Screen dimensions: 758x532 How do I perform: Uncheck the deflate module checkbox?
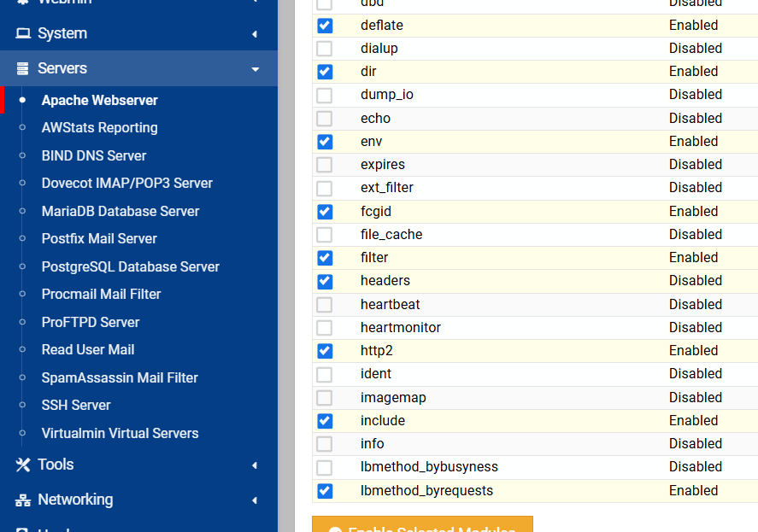click(325, 26)
